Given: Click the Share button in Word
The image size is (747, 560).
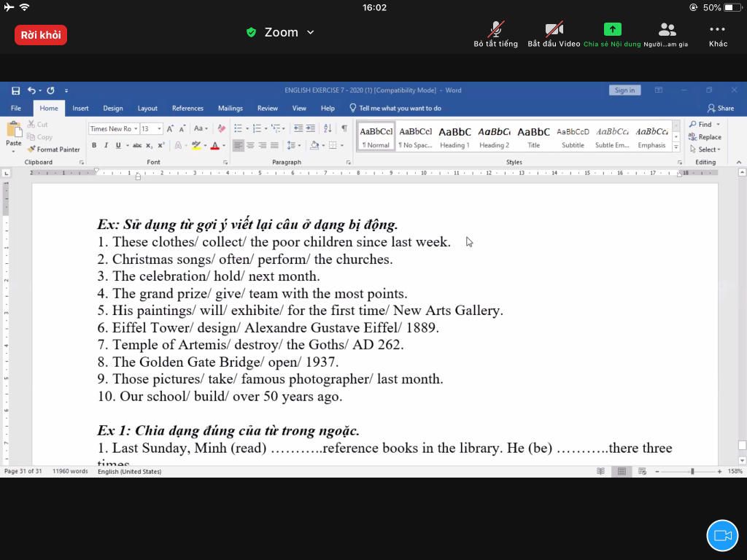Looking at the screenshot, I should (x=720, y=108).
